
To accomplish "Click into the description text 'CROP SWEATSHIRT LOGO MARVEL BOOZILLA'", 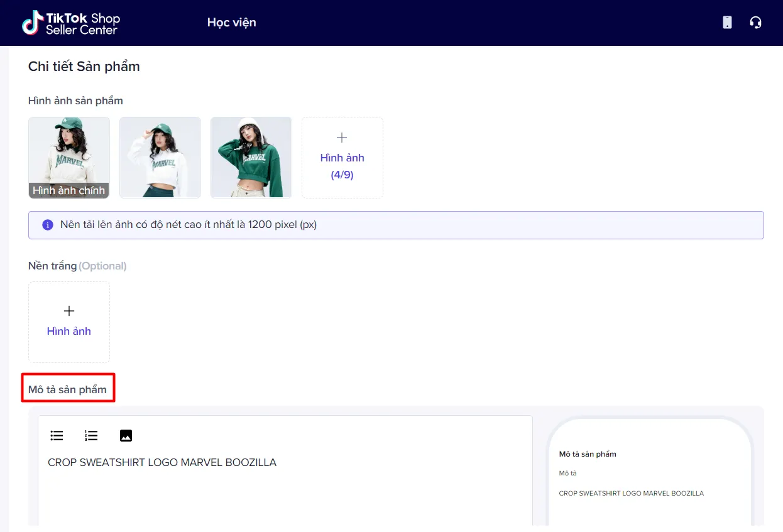I will (x=162, y=463).
